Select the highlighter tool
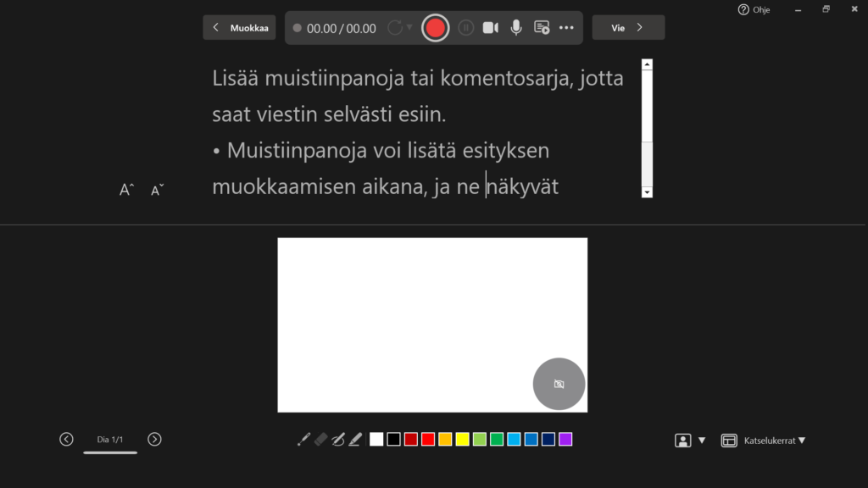 (355, 439)
